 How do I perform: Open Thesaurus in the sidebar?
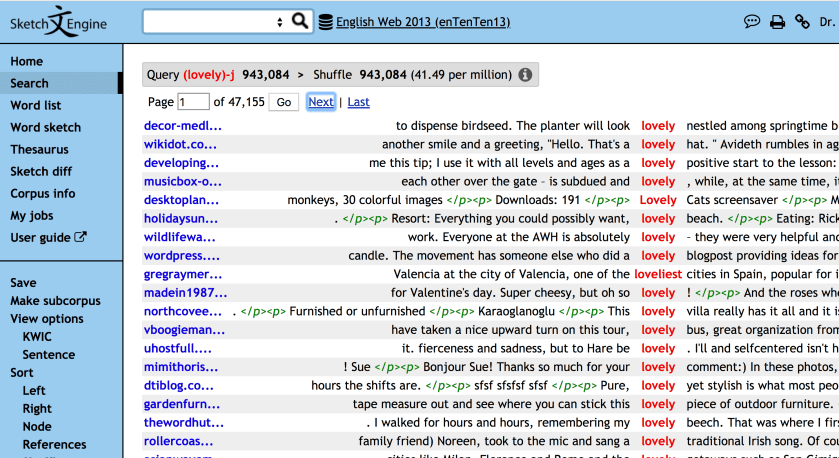coord(39,149)
